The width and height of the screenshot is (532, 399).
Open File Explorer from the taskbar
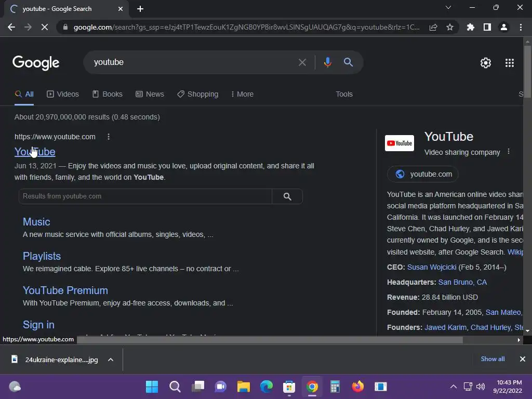[x=244, y=387]
